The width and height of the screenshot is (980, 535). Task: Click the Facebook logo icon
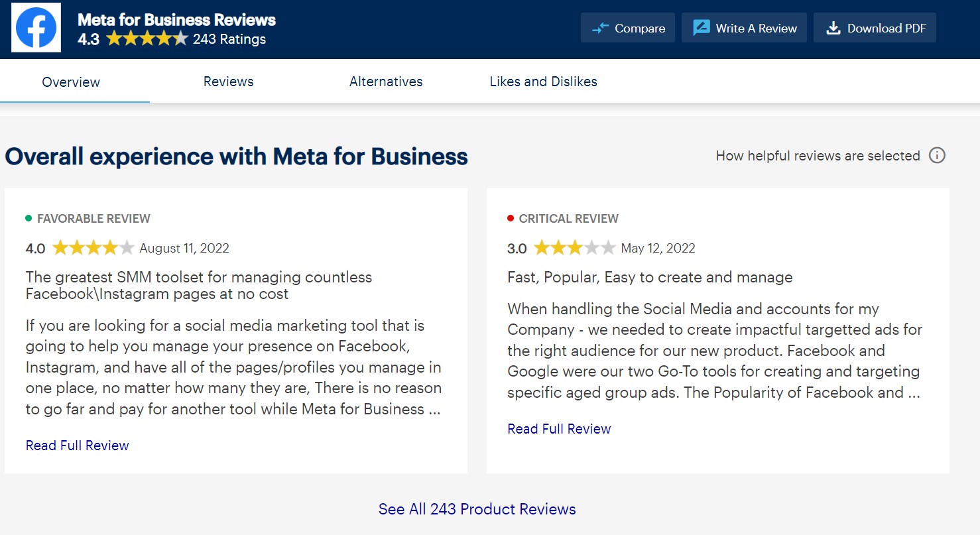click(x=36, y=28)
